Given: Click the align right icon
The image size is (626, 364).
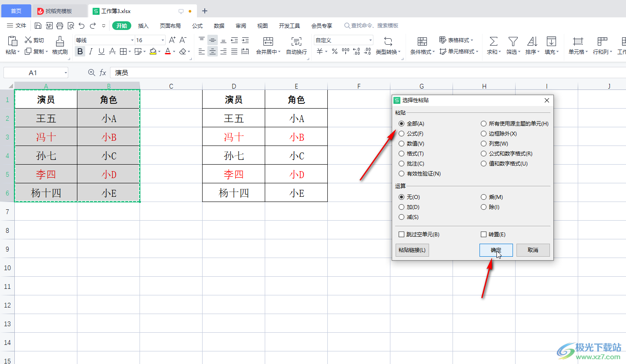Looking at the screenshot, I should click(x=223, y=52).
